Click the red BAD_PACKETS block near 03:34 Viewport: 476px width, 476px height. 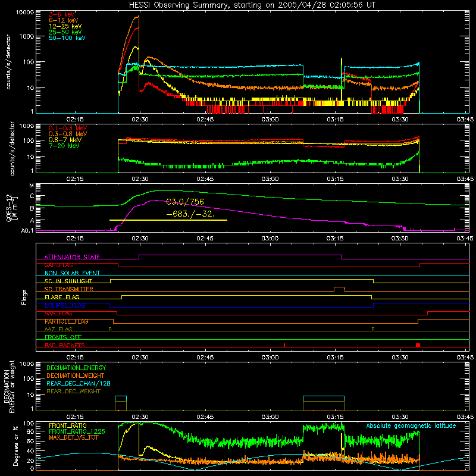pyautogui.click(x=418, y=345)
